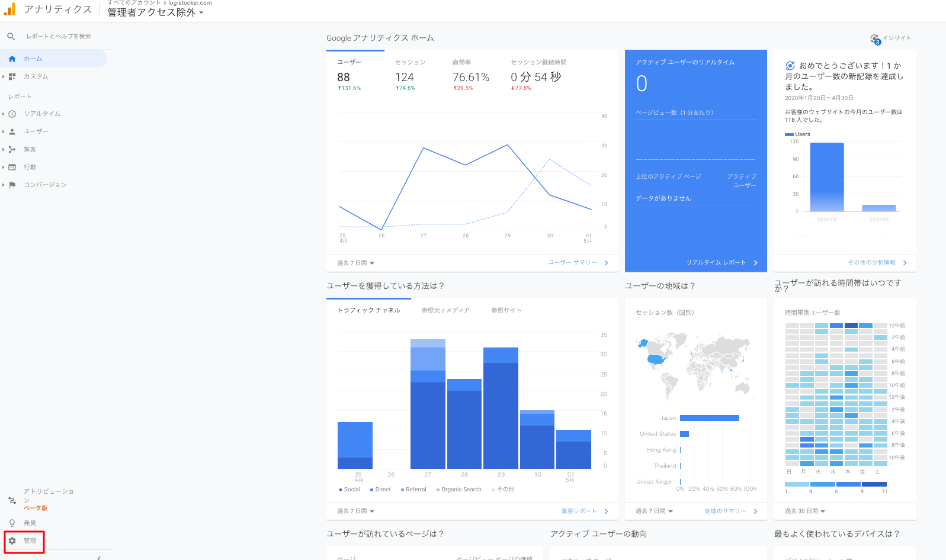Click the congratulations insight badge icon
Image resolution: width=946 pixels, height=560 pixels.
coord(790,66)
